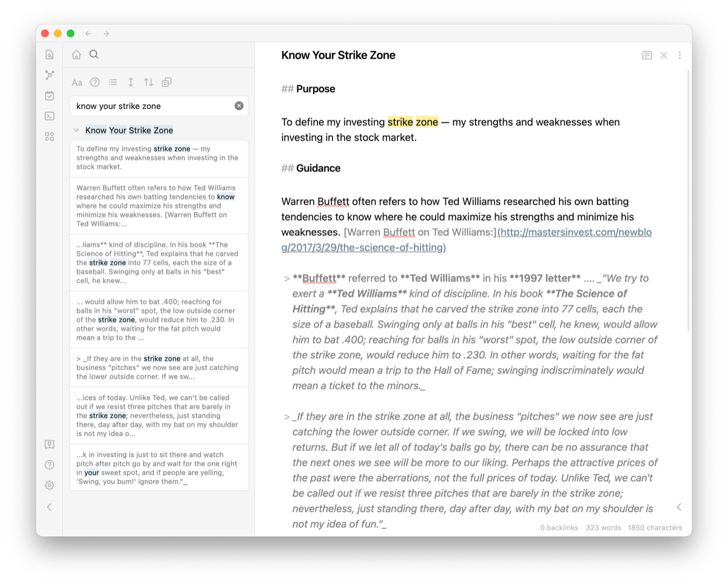Click the Purpose heading in the editor

pyautogui.click(x=315, y=89)
